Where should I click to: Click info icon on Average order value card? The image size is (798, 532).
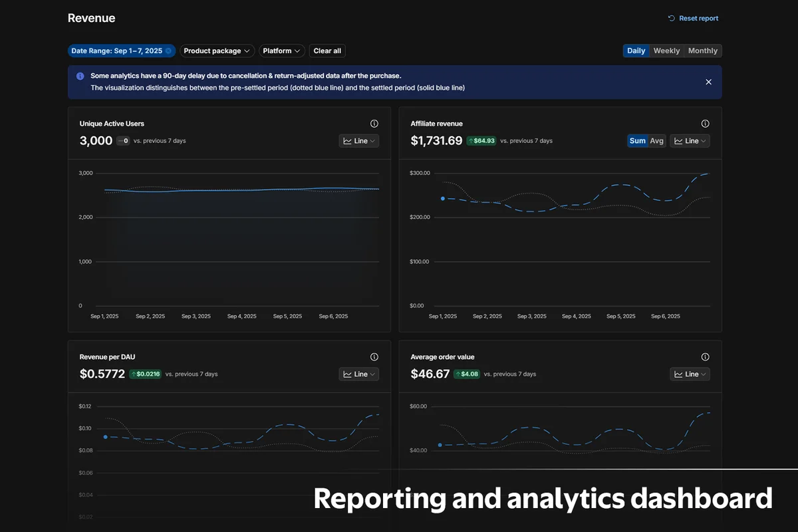click(x=705, y=357)
